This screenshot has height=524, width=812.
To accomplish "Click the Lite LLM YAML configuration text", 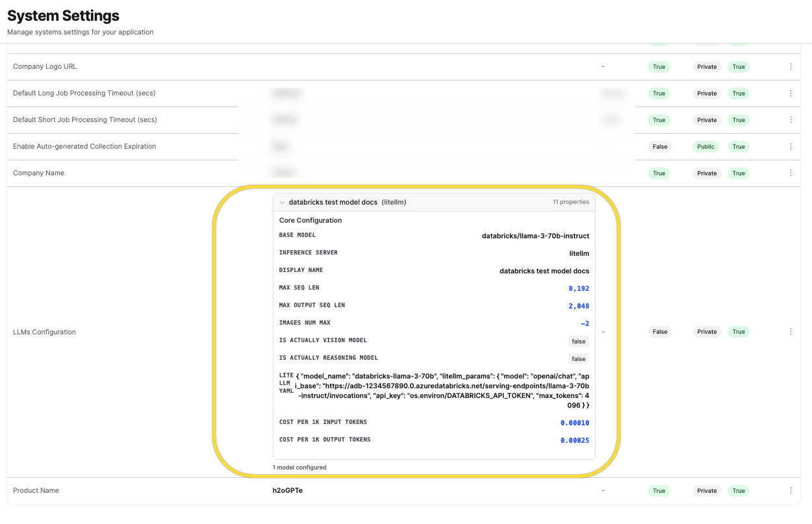I will click(x=442, y=391).
